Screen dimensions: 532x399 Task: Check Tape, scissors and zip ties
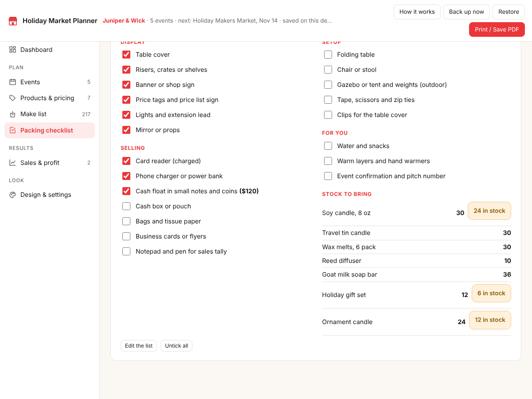328,100
